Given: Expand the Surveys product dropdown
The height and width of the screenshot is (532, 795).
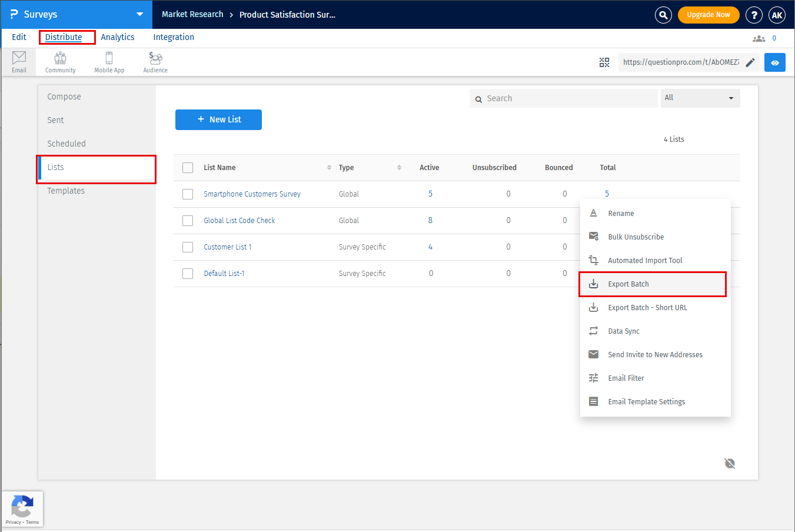Looking at the screenshot, I should point(139,14).
